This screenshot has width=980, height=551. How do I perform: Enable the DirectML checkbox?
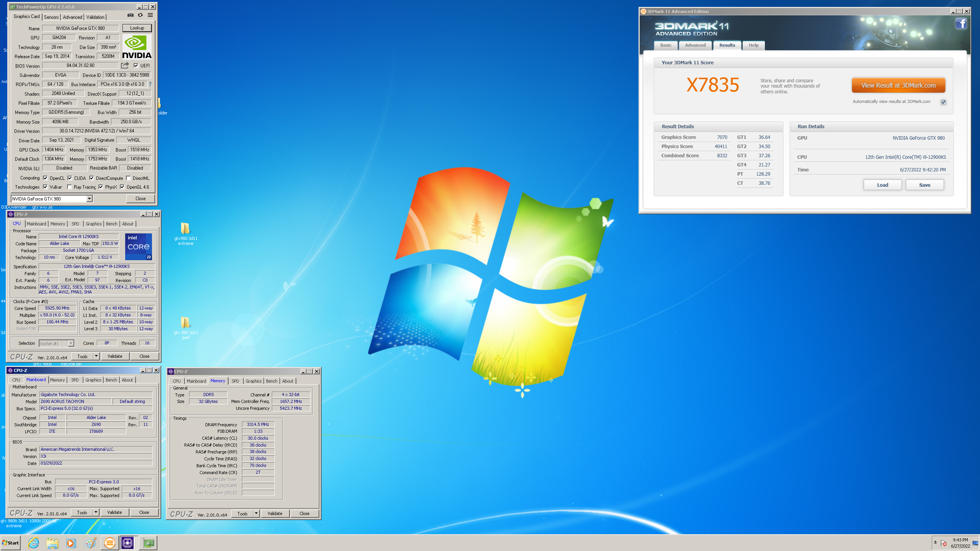tap(128, 178)
